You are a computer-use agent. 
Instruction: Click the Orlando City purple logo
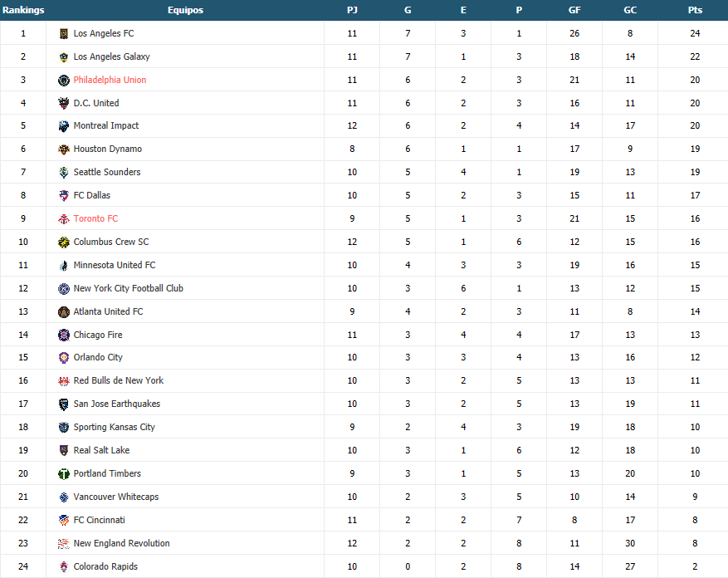point(64,358)
